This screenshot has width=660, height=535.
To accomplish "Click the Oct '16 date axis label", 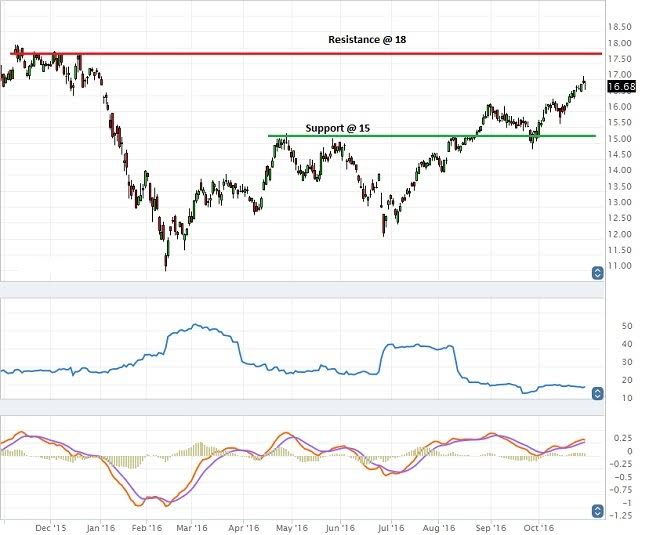I will coord(539,528).
